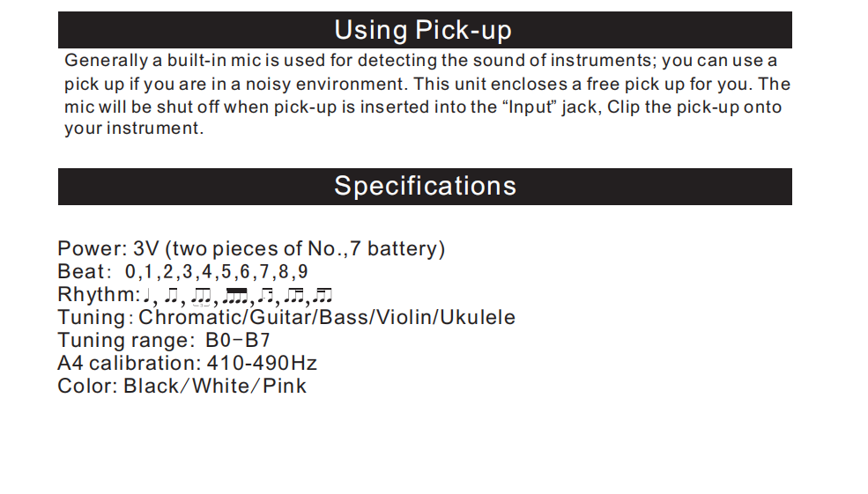Click the Using Pick-up heading bar
Viewport: 868px width, 494px height.
[x=425, y=30]
